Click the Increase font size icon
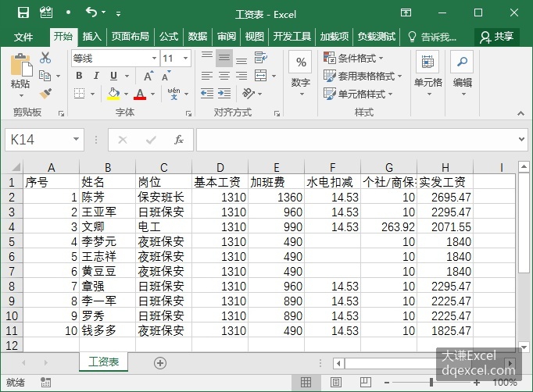533x392 pixels. tap(148, 76)
